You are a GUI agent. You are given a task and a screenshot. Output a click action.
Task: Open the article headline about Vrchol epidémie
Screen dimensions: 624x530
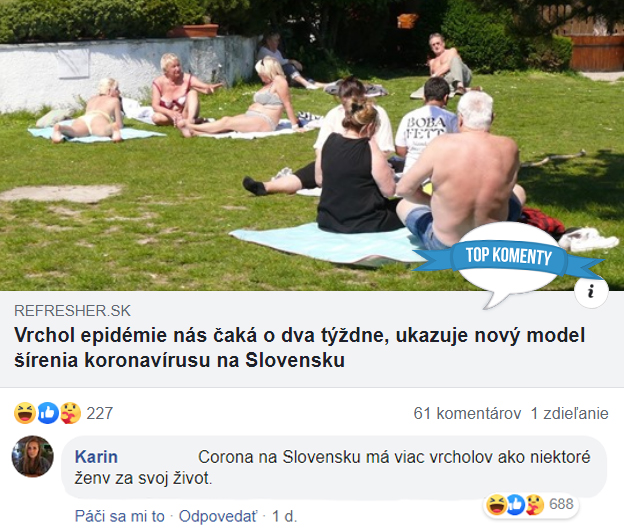click(299, 347)
